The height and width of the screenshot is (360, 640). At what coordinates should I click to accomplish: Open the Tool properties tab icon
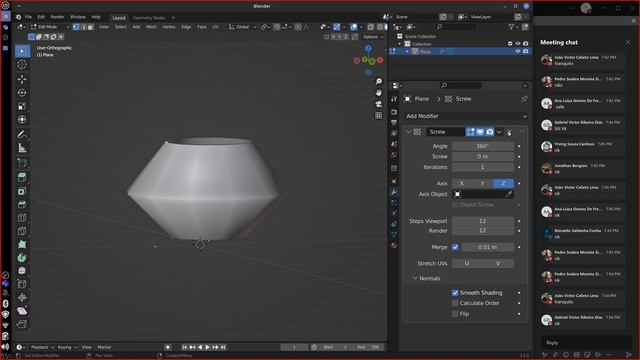[394, 99]
